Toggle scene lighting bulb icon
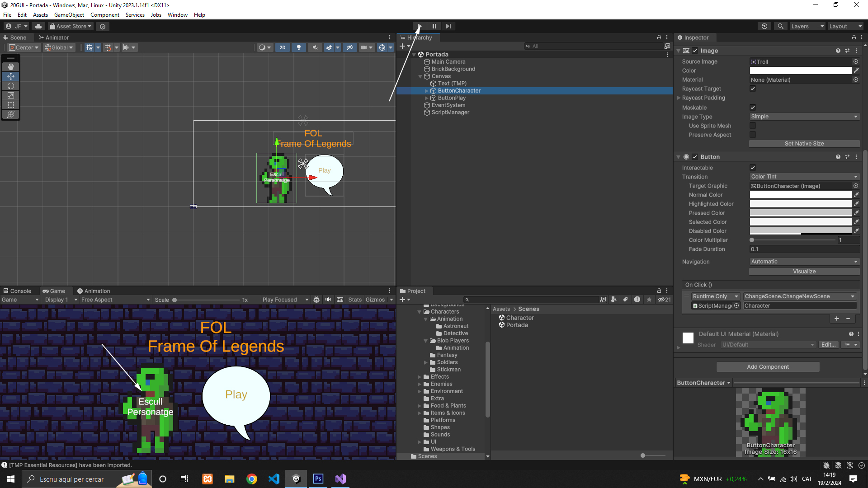The width and height of the screenshot is (868, 488). [298, 47]
